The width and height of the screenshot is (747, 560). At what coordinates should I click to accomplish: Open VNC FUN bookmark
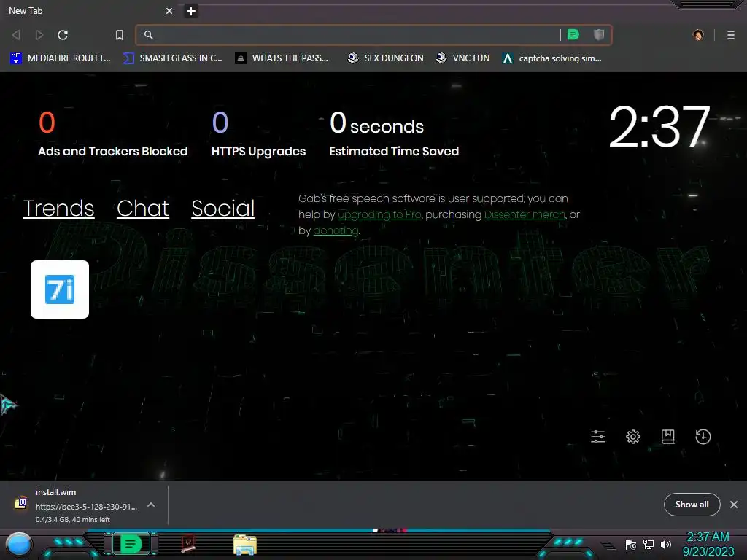tap(462, 58)
